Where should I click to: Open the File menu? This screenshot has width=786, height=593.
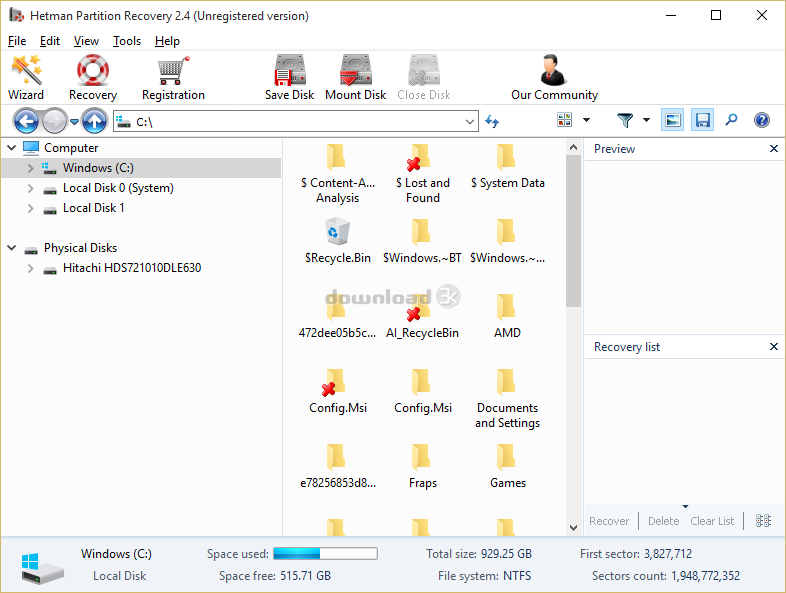pos(17,41)
